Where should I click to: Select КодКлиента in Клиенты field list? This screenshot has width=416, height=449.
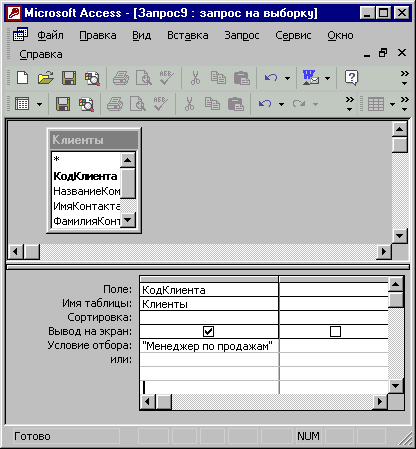pos(85,176)
